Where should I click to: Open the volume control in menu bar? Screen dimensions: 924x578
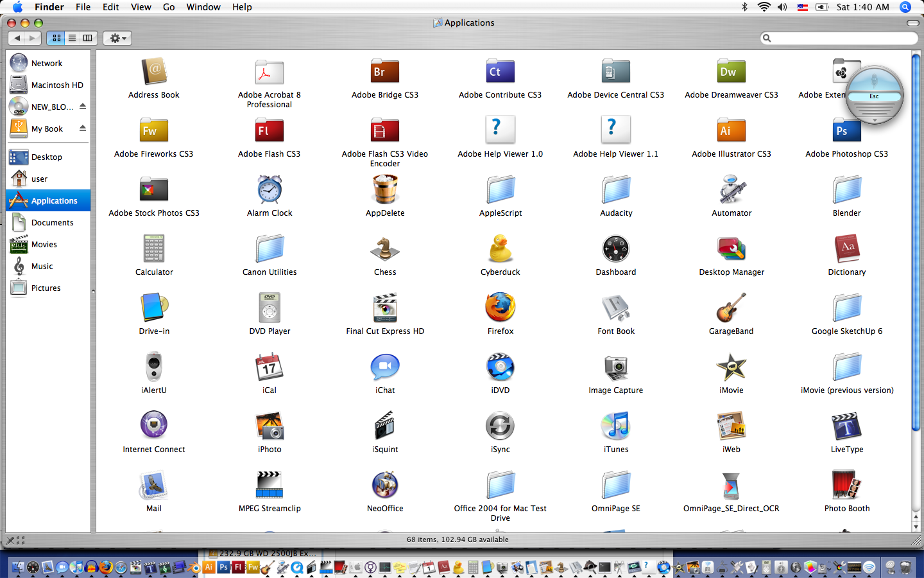(x=782, y=7)
